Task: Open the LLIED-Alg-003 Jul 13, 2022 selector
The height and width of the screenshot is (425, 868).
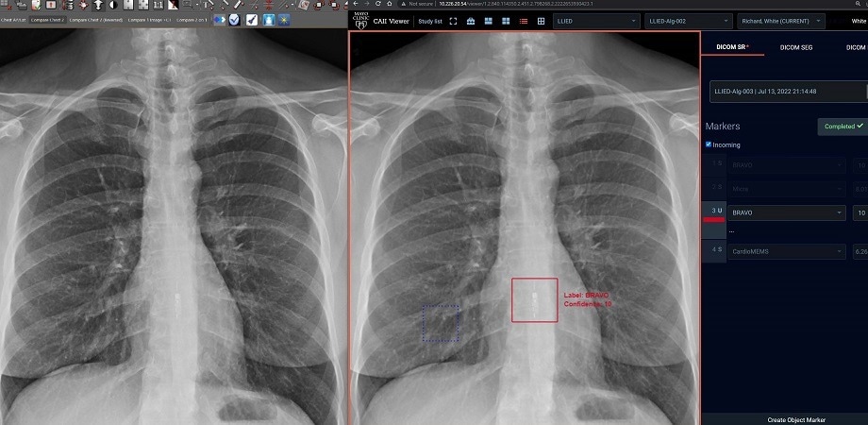Action: (789, 92)
